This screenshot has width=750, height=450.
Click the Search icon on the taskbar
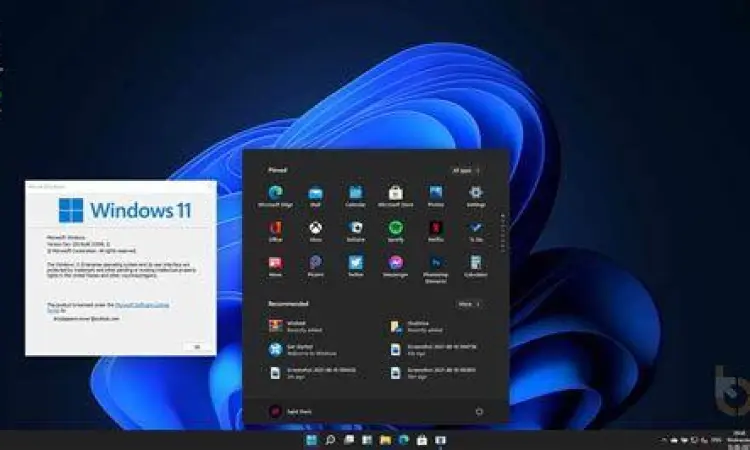click(x=331, y=440)
